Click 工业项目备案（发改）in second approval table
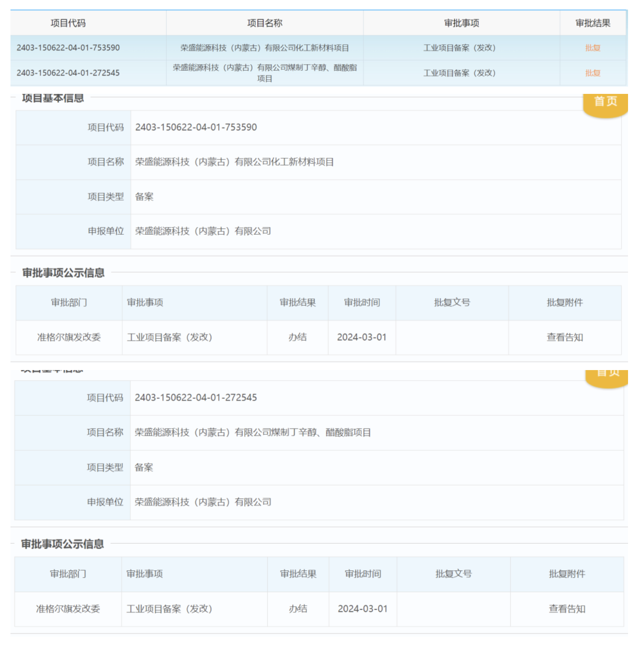644x649 pixels. point(169,609)
